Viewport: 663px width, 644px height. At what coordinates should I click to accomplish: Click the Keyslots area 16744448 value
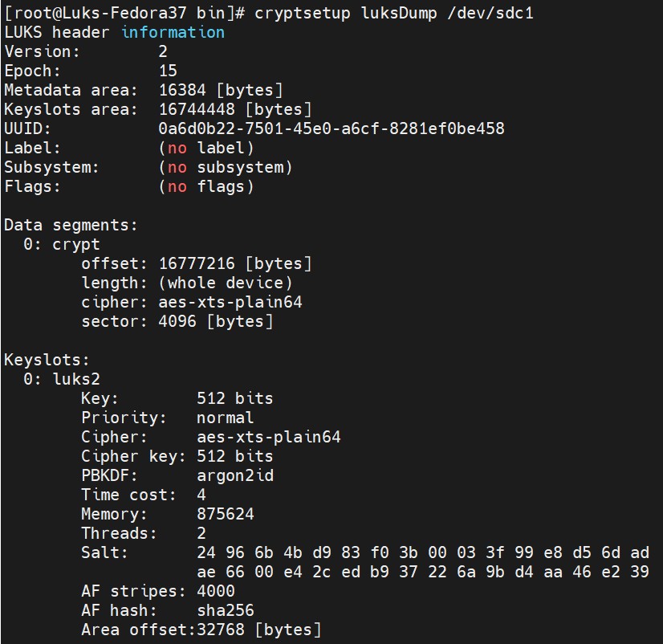pos(235,109)
